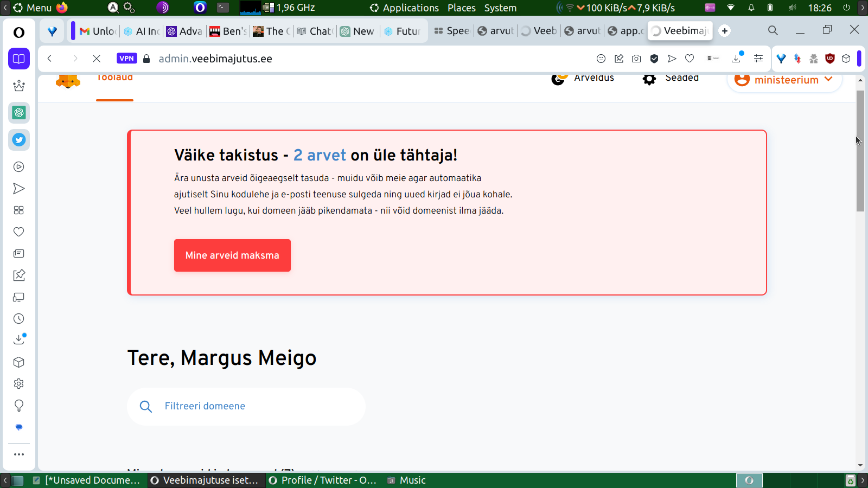Open ChatGPT in the Opera sidebar

pos(19,113)
